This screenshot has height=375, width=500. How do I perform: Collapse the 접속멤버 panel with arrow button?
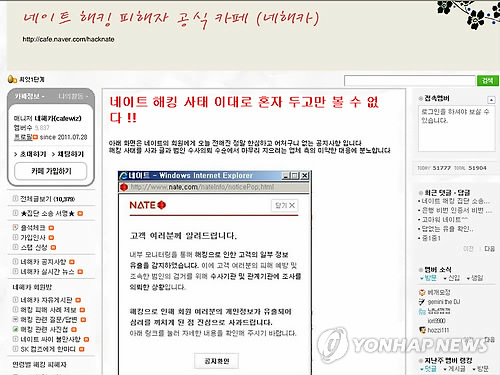491,100
